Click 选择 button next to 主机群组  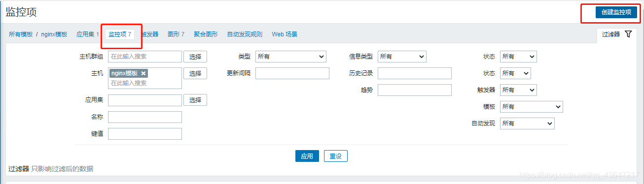coord(195,57)
